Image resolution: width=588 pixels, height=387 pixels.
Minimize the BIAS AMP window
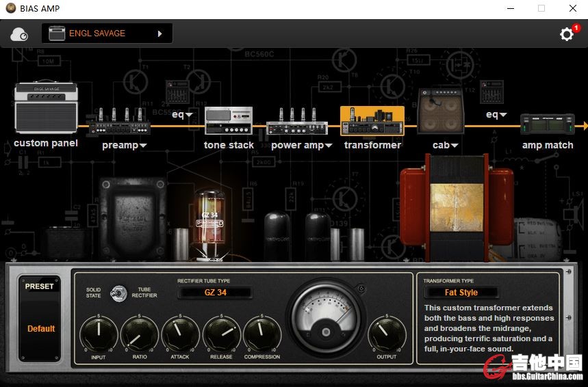tap(511, 8)
